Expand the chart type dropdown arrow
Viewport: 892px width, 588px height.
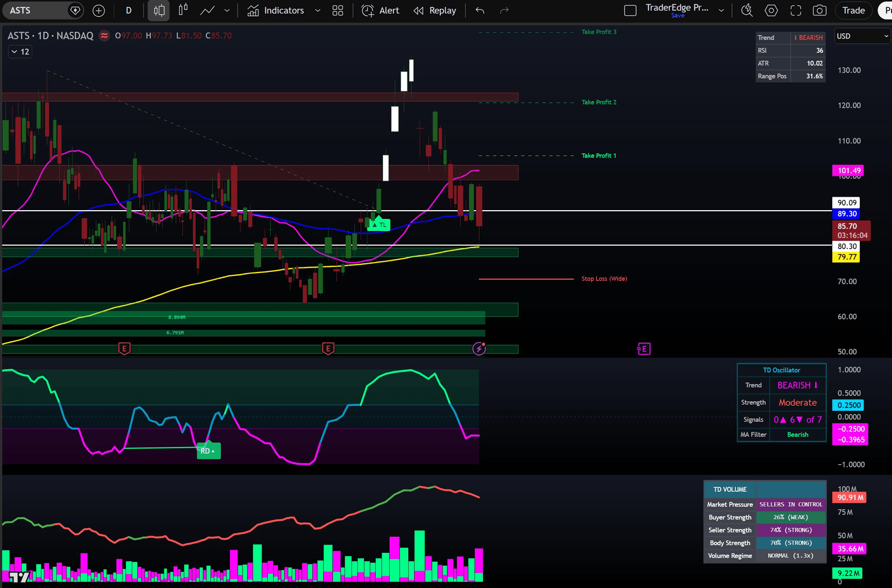click(x=227, y=11)
